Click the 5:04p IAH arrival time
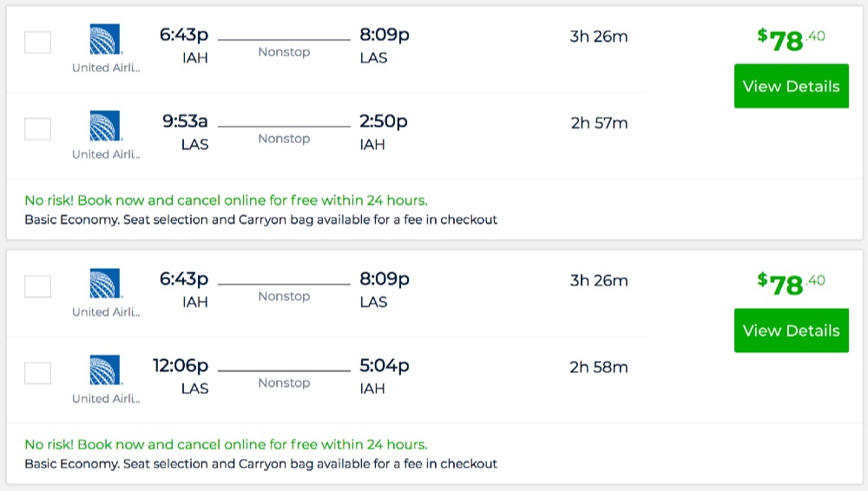868x491 pixels. point(384,365)
